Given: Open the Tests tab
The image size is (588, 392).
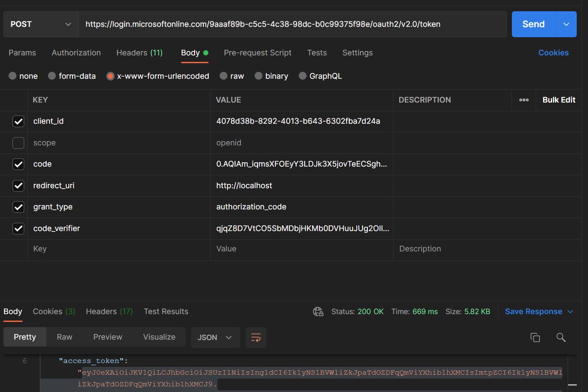Looking at the screenshot, I should coord(317,52).
